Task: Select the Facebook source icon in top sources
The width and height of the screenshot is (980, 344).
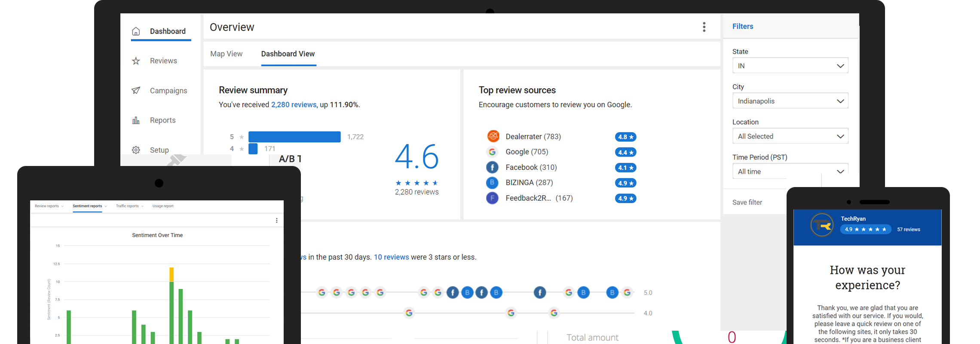Action: coord(492,167)
